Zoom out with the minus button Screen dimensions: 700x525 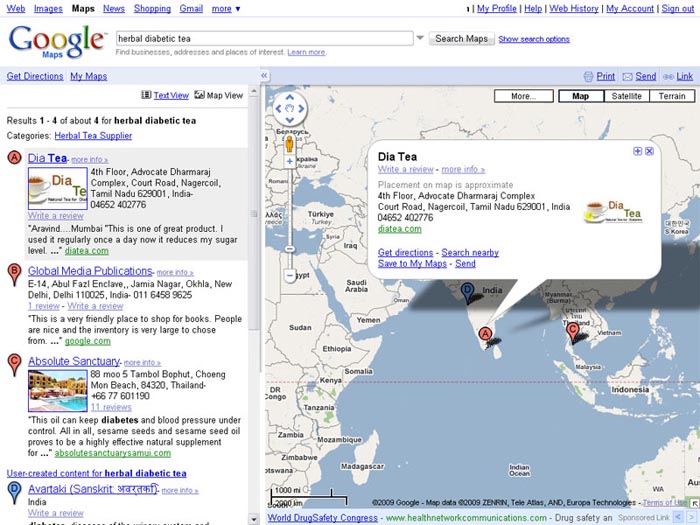289,276
